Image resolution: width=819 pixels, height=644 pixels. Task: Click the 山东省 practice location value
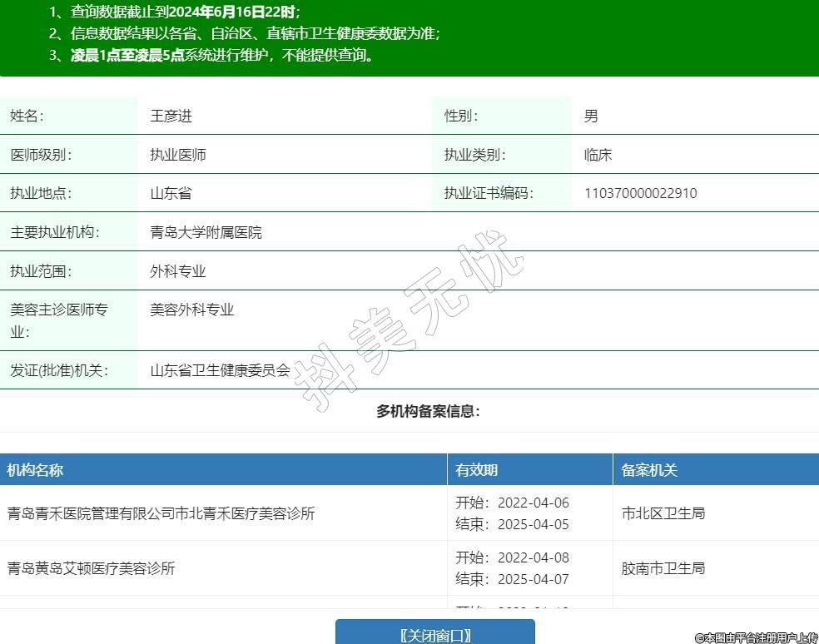point(171,193)
